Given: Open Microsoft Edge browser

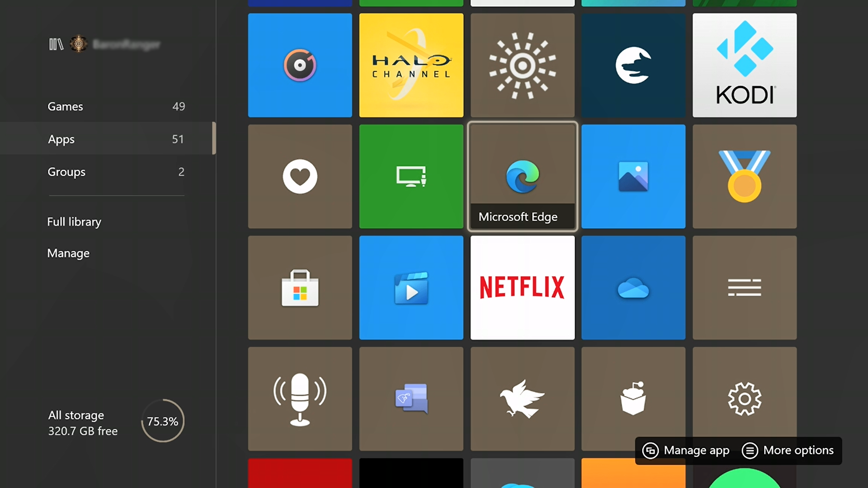Looking at the screenshot, I should [x=523, y=176].
